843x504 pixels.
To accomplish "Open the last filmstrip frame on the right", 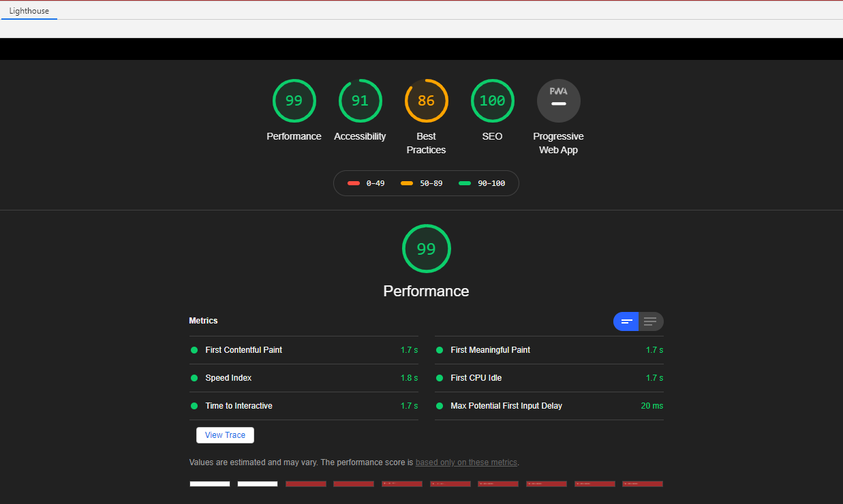I will pos(643,484).
